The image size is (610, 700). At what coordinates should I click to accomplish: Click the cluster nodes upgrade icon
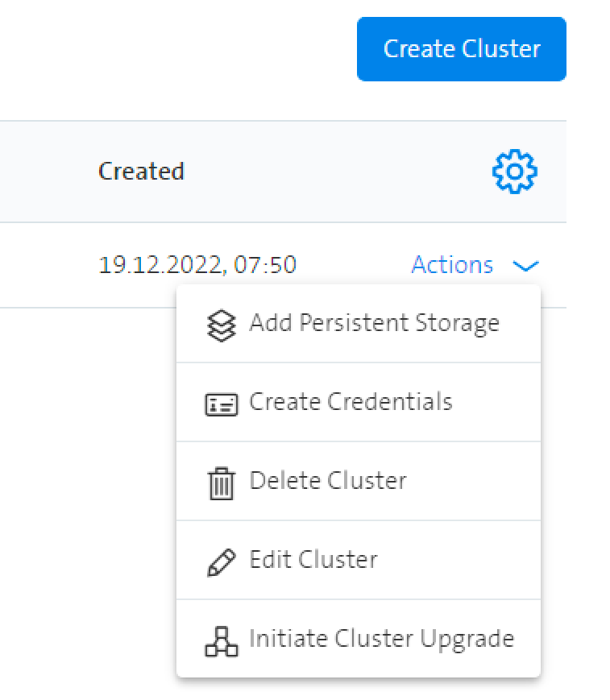point(222,641)
